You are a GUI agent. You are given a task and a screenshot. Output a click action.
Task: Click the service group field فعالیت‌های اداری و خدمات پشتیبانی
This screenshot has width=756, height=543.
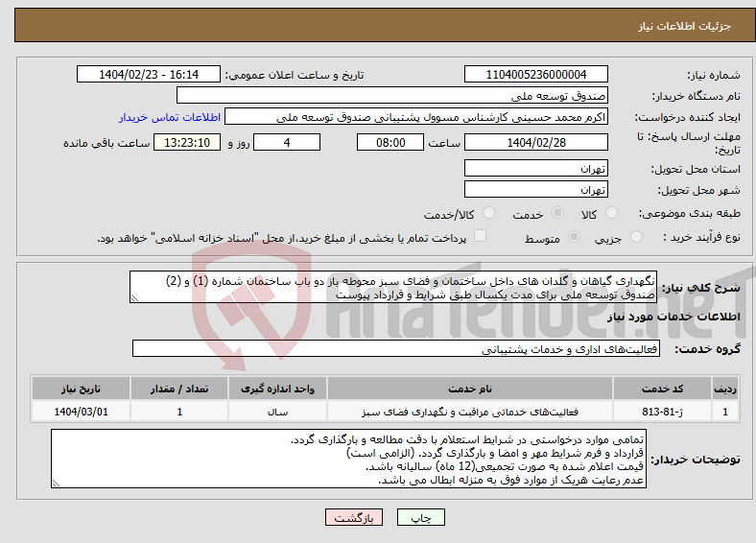(396, 348)
